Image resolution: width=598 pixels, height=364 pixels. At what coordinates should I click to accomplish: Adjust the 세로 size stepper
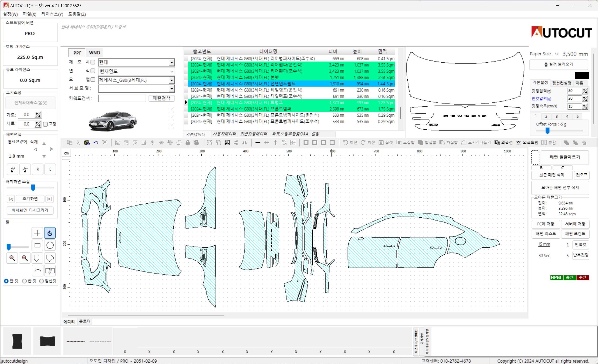coord(38,124)
